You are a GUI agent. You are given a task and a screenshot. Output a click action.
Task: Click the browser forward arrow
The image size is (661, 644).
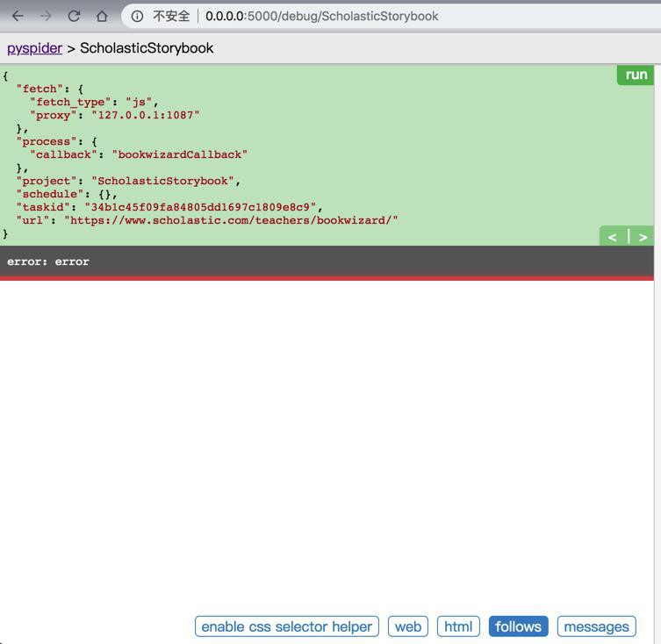click(x=46, y=17)
